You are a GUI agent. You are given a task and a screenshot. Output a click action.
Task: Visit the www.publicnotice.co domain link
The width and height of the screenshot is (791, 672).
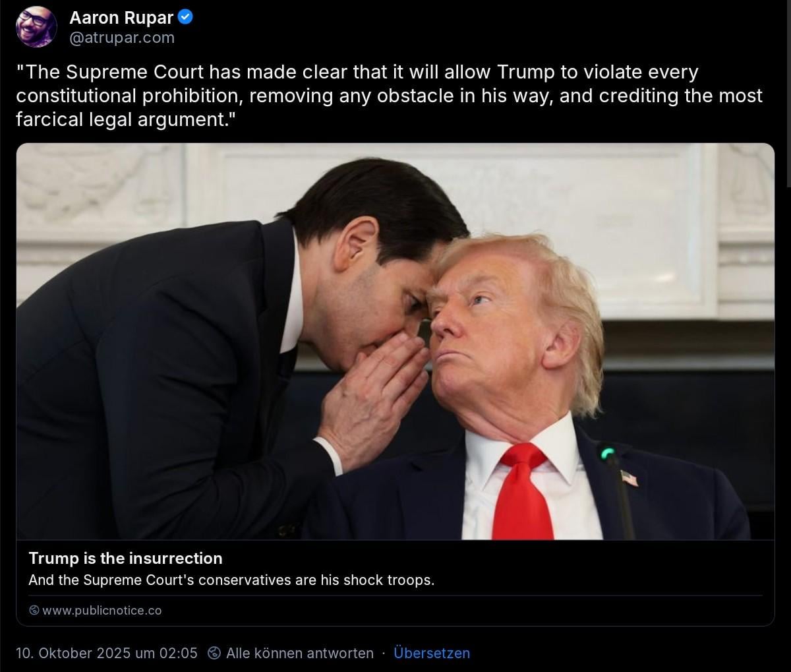(x=102, y=611)
